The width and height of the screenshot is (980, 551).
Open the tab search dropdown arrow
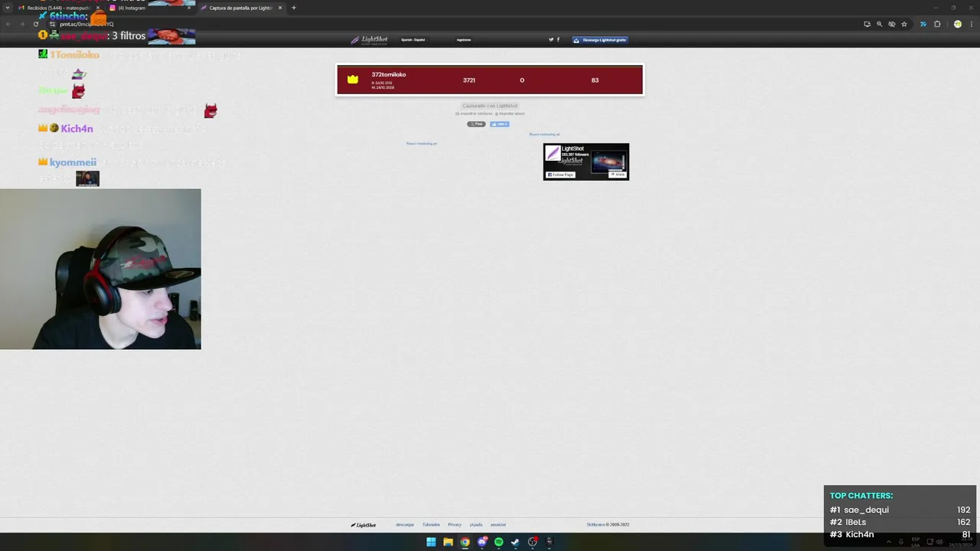[x=8, y=8]
